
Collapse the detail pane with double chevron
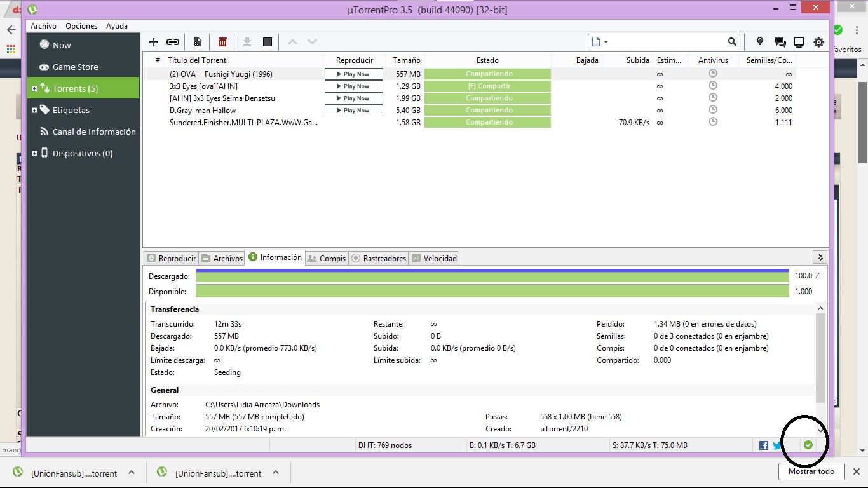[820, 257]
